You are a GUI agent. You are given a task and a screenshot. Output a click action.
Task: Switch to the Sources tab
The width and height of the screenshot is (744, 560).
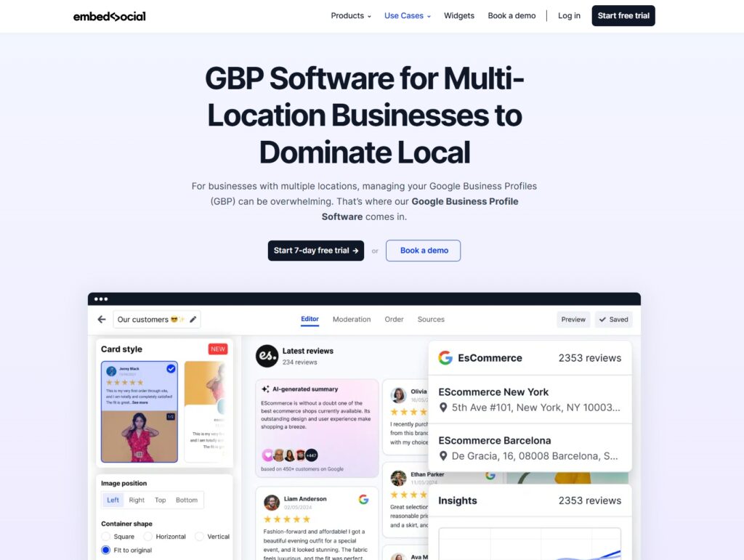pos(431,319)
